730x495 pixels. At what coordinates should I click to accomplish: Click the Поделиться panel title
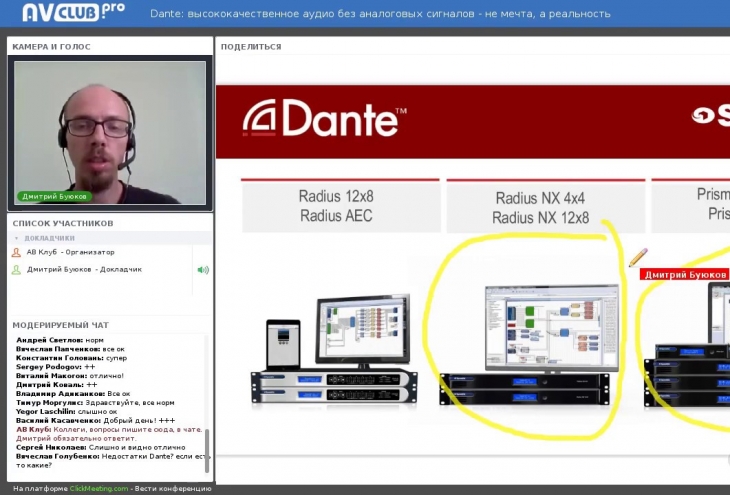coord(251,47)
